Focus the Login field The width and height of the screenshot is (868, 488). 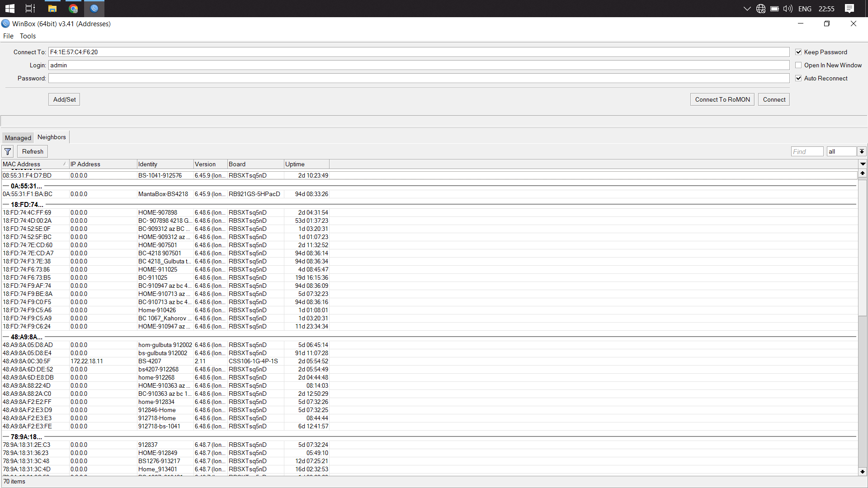click(x=419, y=65)
